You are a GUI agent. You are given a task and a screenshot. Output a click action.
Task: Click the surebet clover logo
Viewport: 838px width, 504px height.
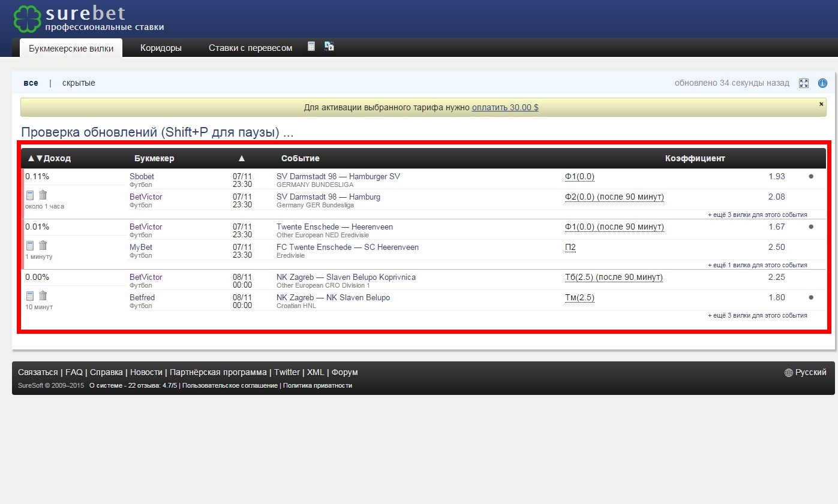coord(27,19)
